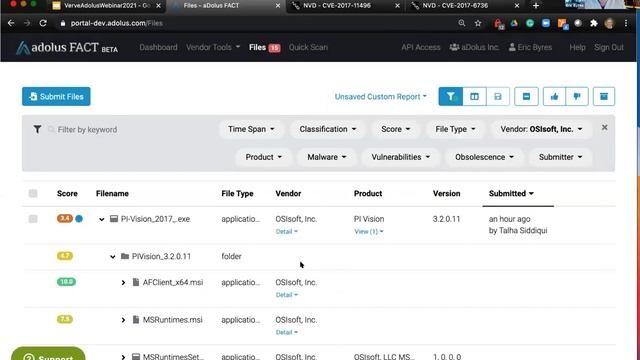This screenshot has height=360, width=640.
Task: Switch to NVD CVE-2017-11496 tab
Action: click(x=346, y=6)
